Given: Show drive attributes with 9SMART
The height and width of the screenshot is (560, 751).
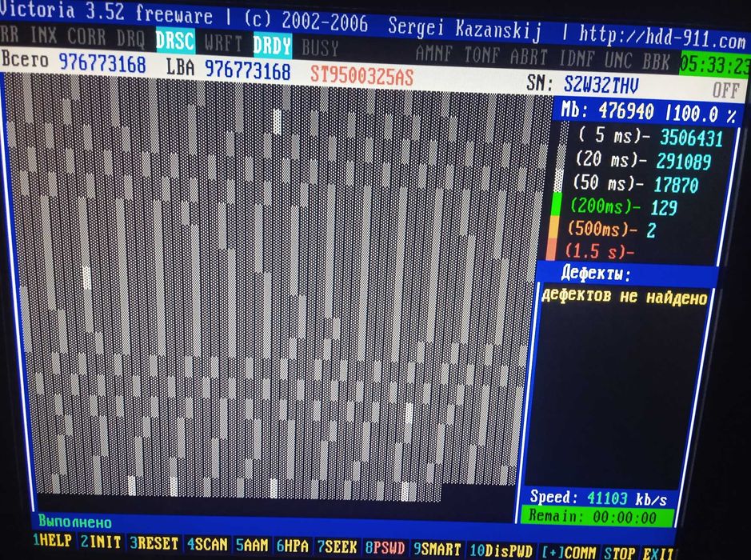Looking at the screenshot, I should point(437,549).
